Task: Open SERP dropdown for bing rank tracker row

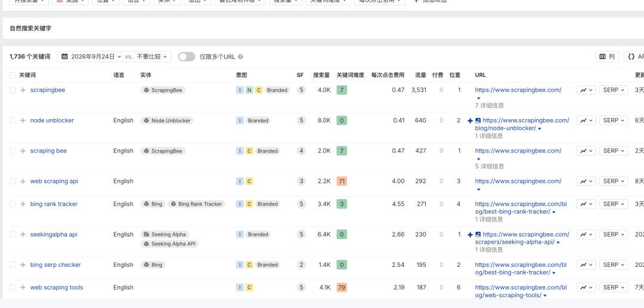Action: (614, 204)
